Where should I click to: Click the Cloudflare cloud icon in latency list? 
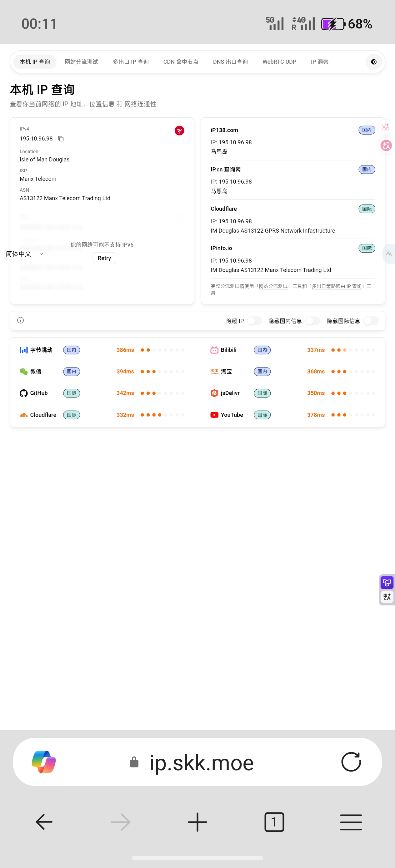(x=24, y=415)
